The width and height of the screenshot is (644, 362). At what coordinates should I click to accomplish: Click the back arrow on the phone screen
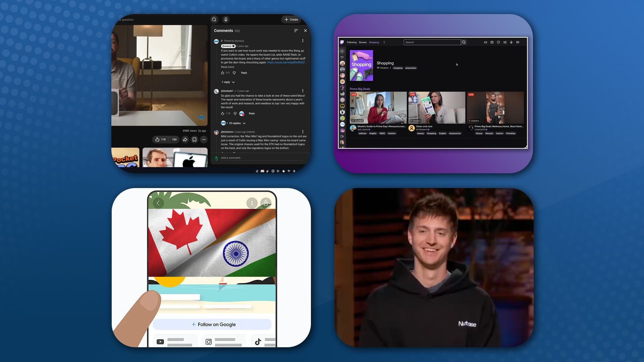tap(158, 203)
